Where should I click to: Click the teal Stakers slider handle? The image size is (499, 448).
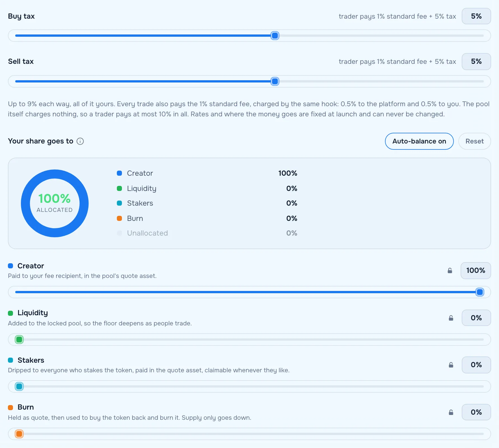click(19, 386)
